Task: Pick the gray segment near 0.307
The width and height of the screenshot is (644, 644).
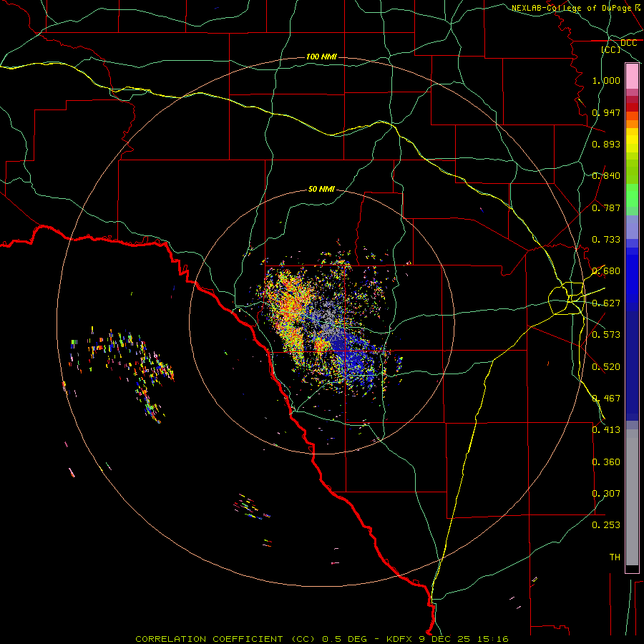Action: coord(632,497)
